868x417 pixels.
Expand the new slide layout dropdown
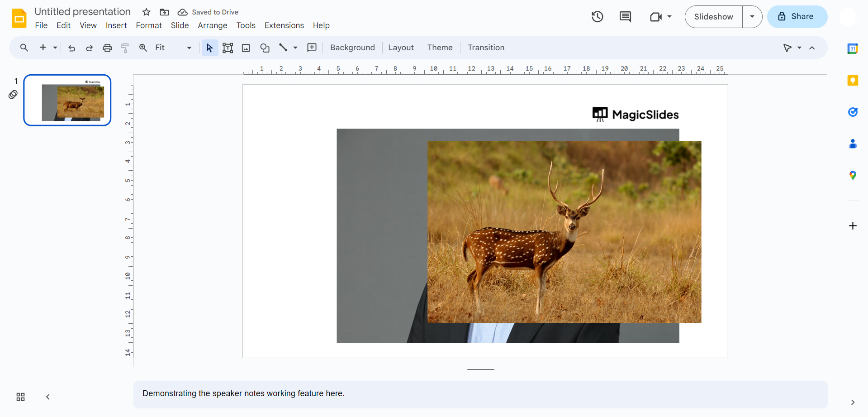(x=55, y=48)
